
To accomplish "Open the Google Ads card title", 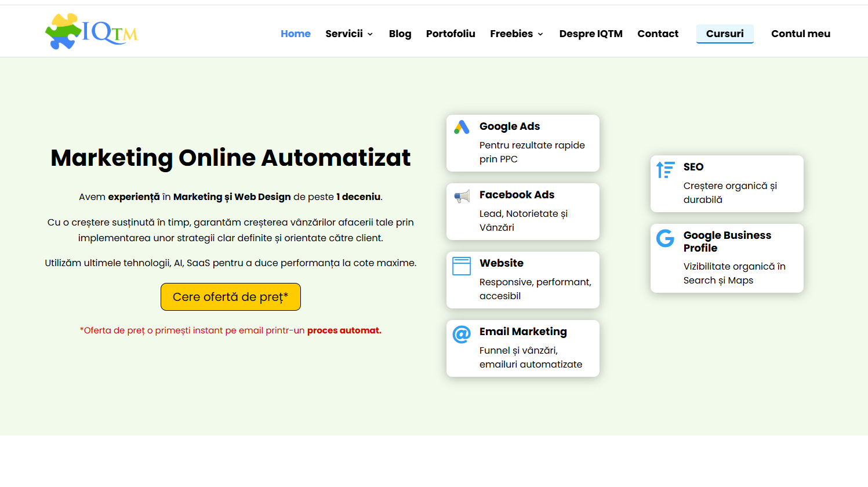I will click(509, 126).
